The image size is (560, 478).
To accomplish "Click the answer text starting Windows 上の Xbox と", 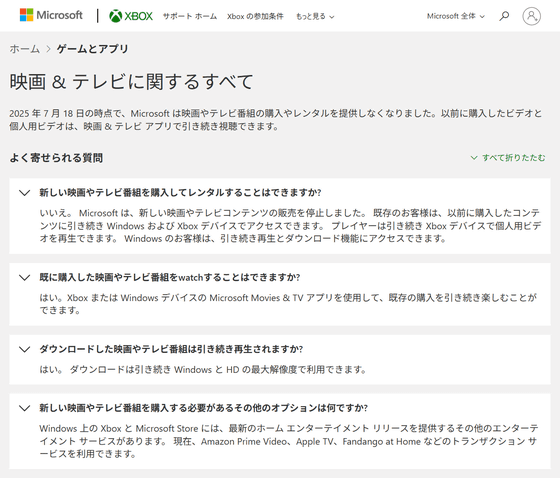I will point(289,441).
